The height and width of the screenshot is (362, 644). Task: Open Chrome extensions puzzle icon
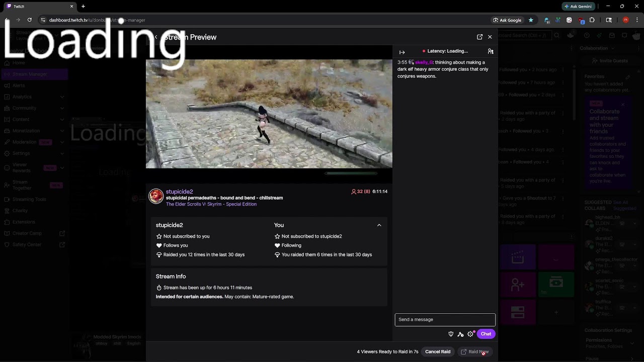[x=592, y=20]
